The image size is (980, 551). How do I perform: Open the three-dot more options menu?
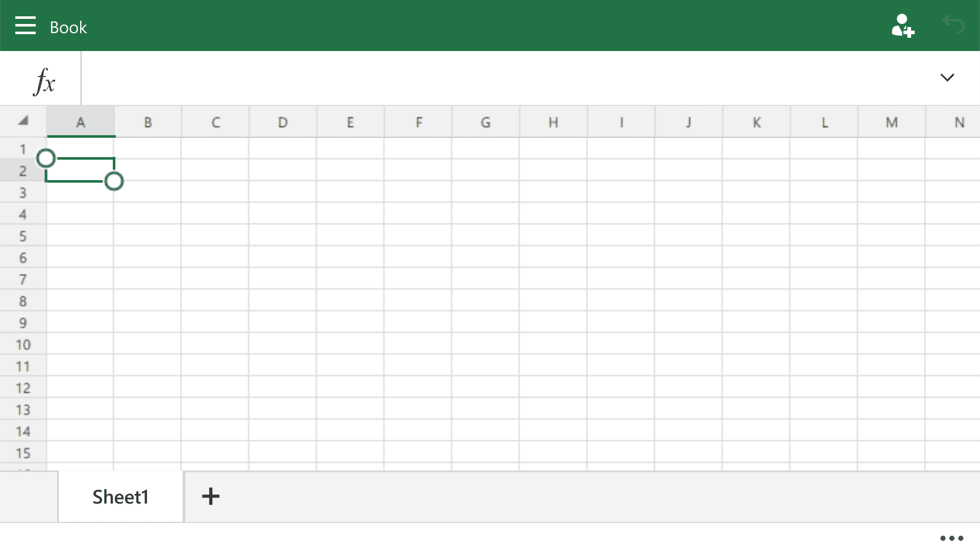(x=951, y=538)
